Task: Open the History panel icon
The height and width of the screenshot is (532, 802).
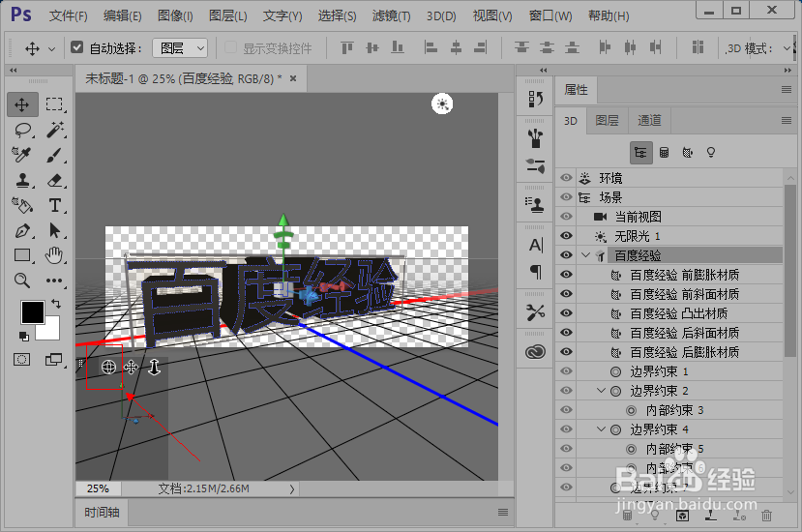Action: click(536, 99)
